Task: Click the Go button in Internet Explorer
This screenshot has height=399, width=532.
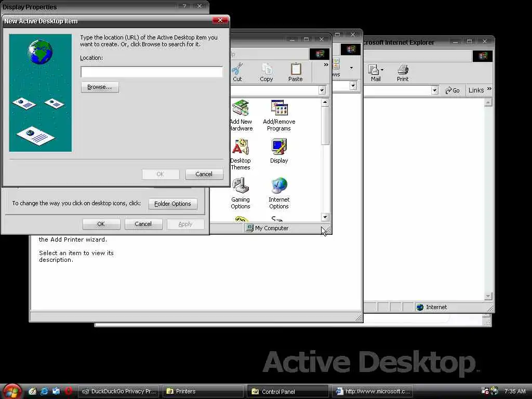Action: (453, 90)
